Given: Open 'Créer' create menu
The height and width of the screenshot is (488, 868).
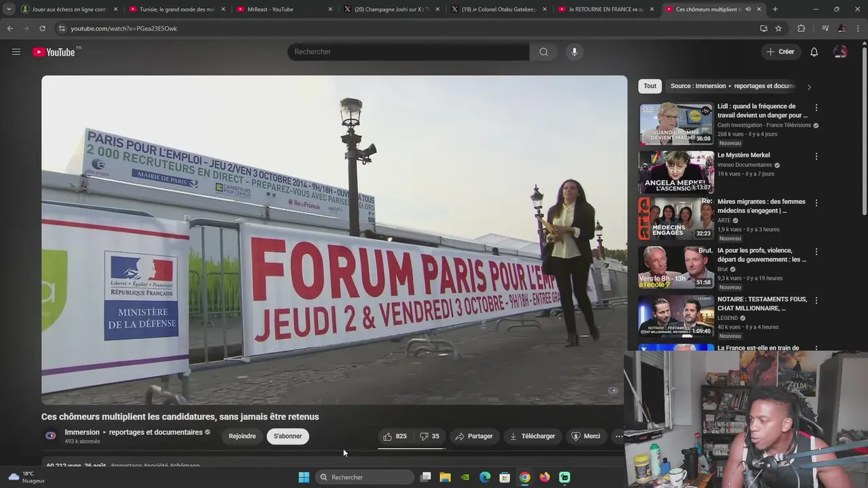Looking at the screenshot, I should tap(781, 52).
